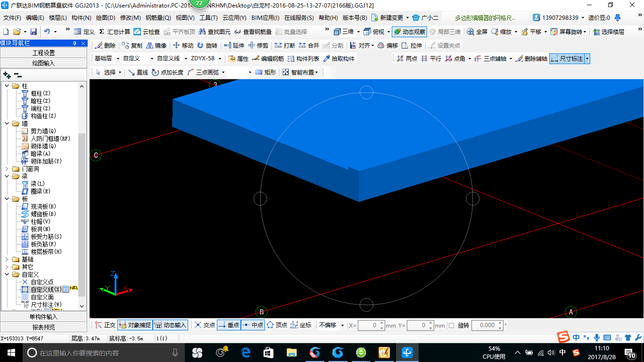Toggle 动态观察 dynamic orbit mode
Screen dimensions: 644x362
click(409, 32)
